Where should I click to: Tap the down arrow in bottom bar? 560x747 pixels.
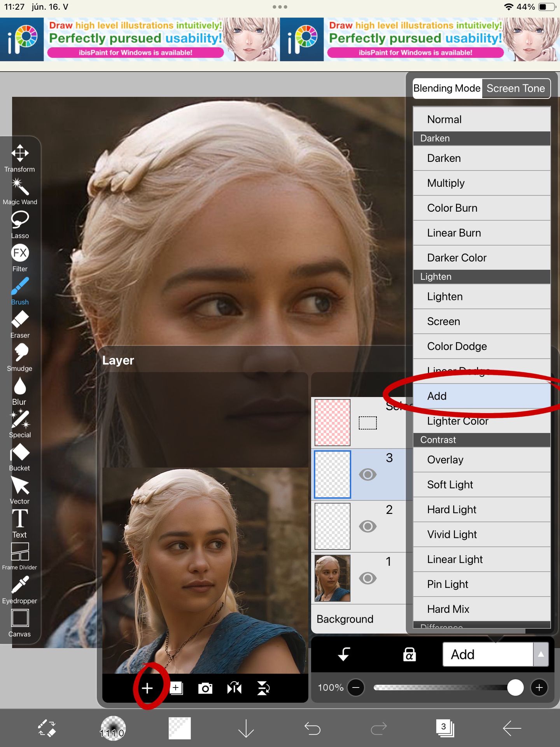pyautogui.click(x=246, y=728)
